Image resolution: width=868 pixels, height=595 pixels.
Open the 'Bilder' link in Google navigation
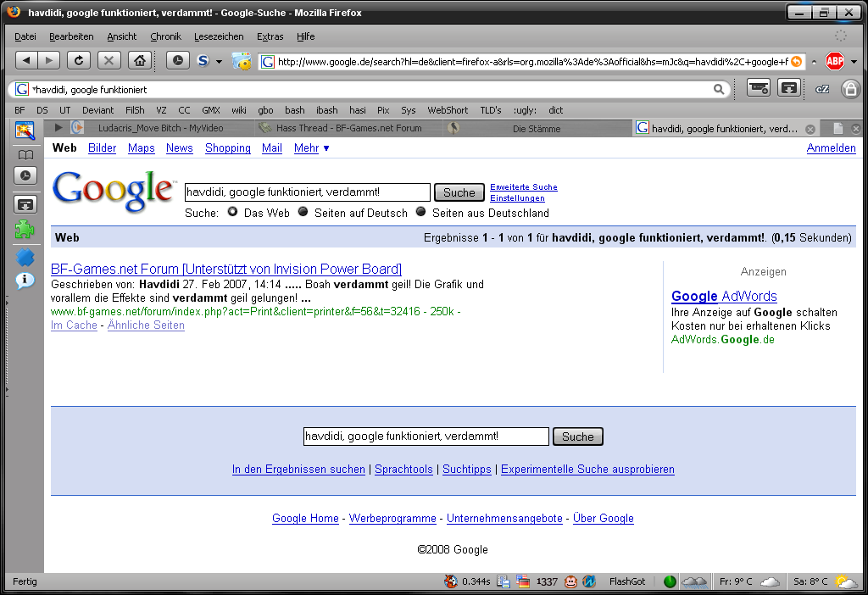click(x=103, y=147)
